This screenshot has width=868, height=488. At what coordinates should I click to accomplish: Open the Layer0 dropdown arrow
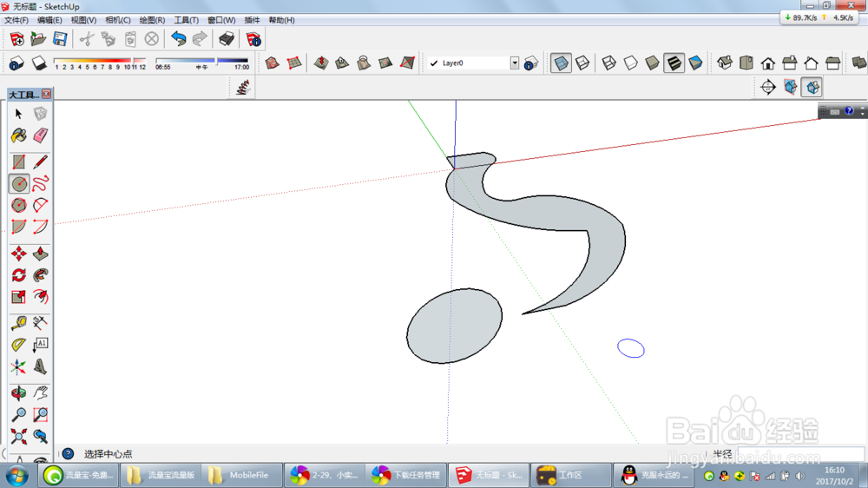click(x=515, y=63)
